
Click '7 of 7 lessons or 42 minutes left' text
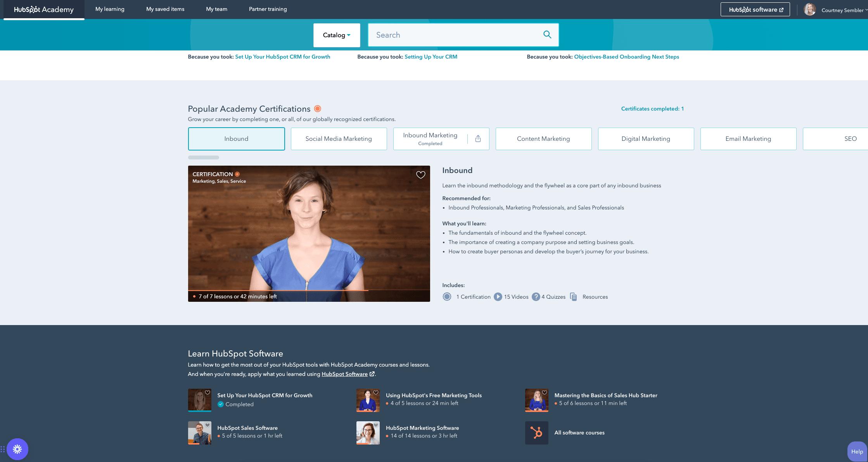tap(238, 296)
